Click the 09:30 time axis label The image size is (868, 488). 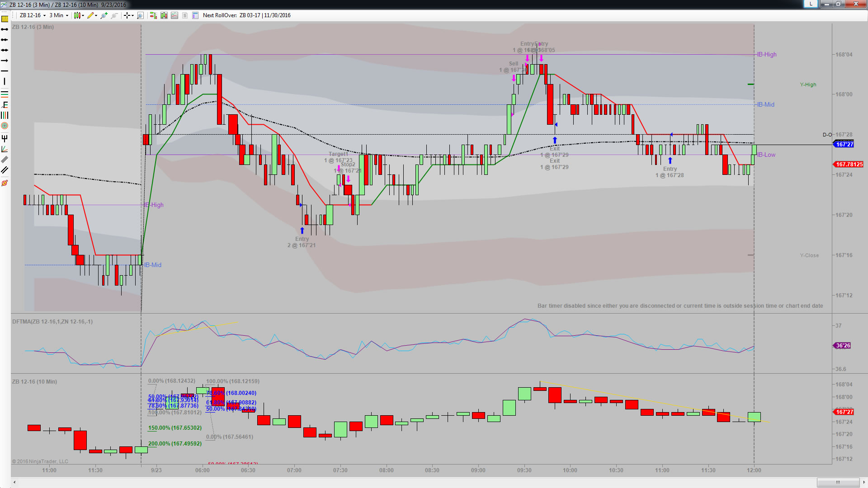[524, 470]
